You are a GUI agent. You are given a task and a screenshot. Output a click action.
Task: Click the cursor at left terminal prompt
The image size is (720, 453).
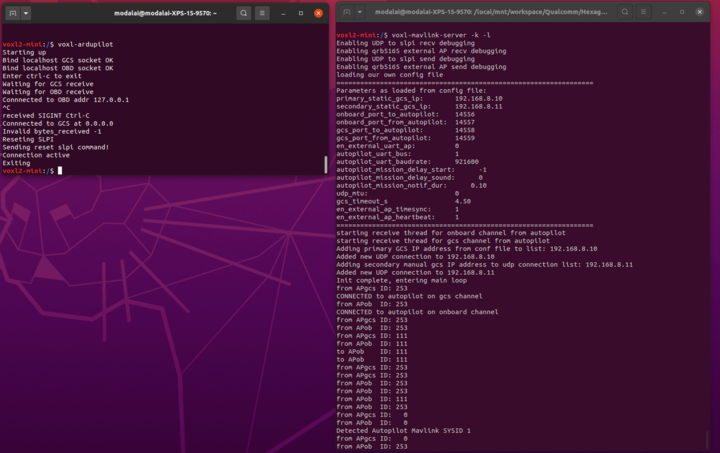(x=60, y=171)
